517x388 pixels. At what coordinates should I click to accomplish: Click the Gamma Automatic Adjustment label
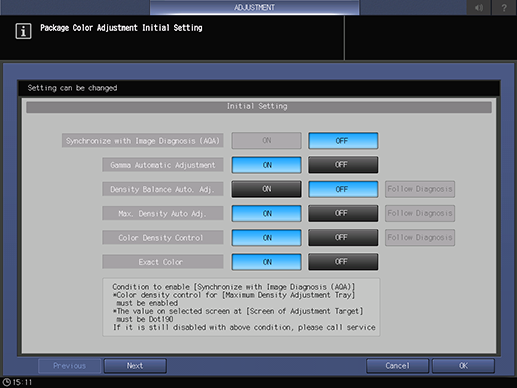tap(163, 165)
